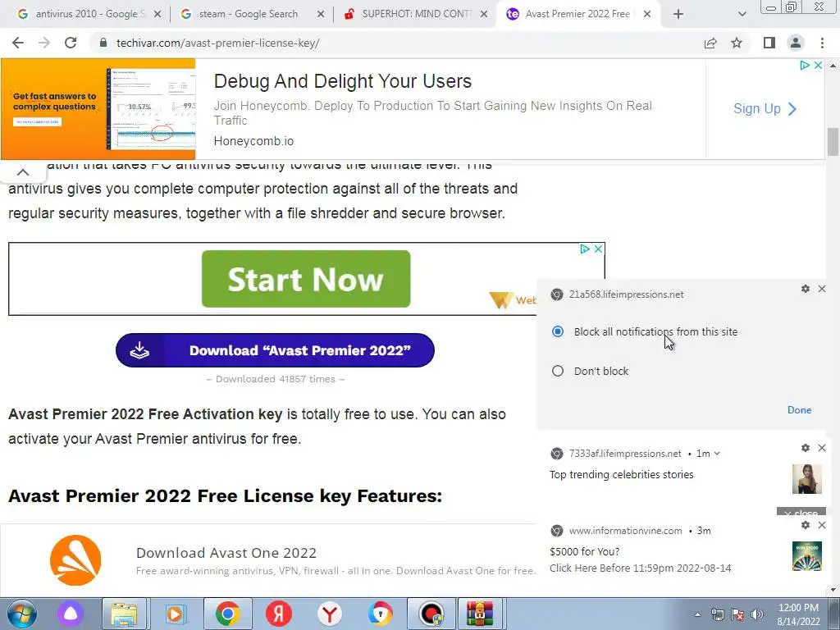Open a new tab with the plus button
The width and height of the screenshot is (840, 630).
(x=678, y=15)
